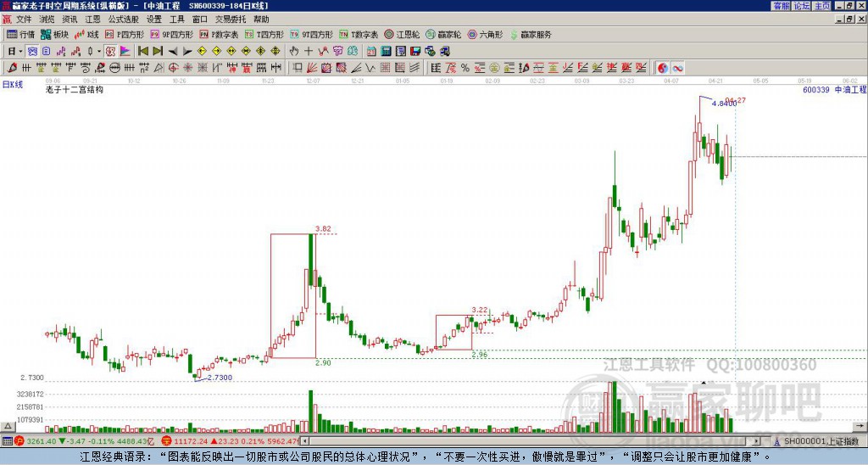Open the 9T四方形 tool

pyautogui.click(x=311, y=34)
